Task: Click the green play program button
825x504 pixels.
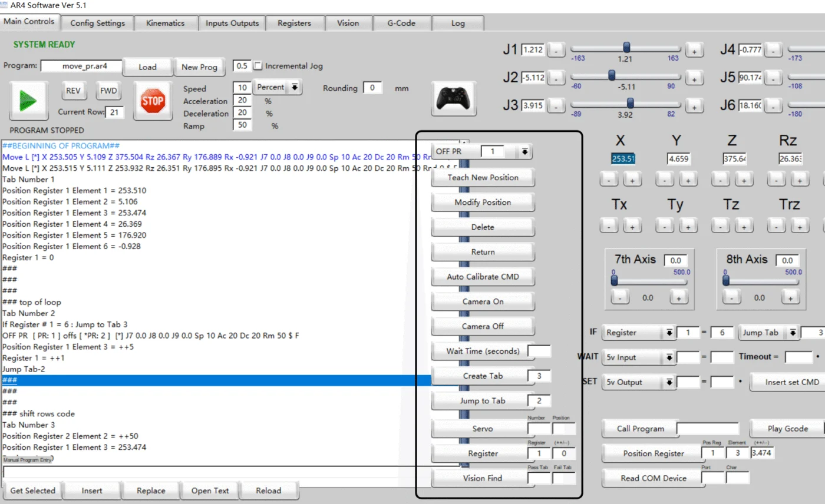Action: point(29,101)
